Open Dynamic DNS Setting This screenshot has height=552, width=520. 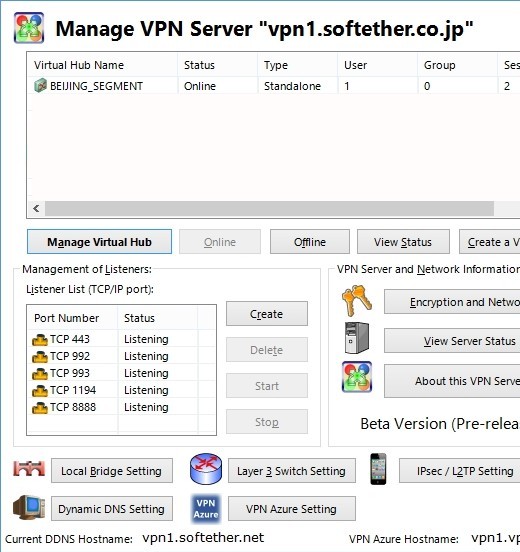point(112,509)
